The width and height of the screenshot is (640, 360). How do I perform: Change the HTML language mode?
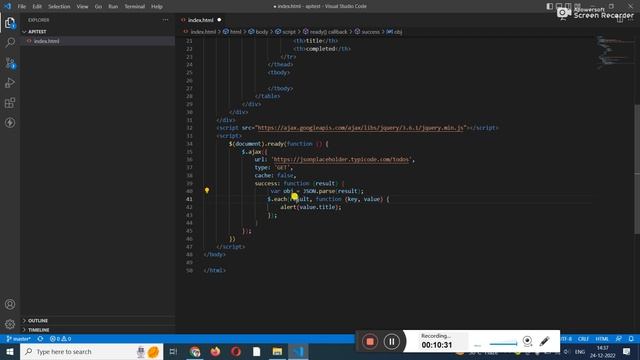pos(602,339)
